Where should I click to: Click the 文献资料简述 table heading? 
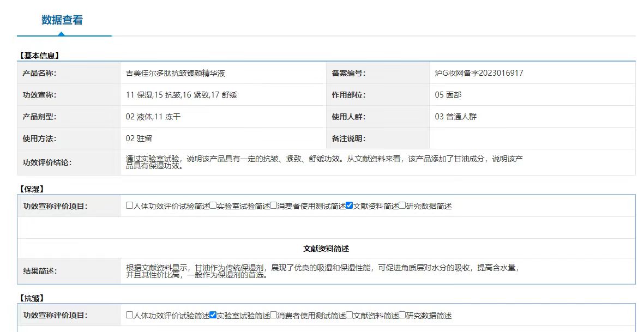point(326,249)
